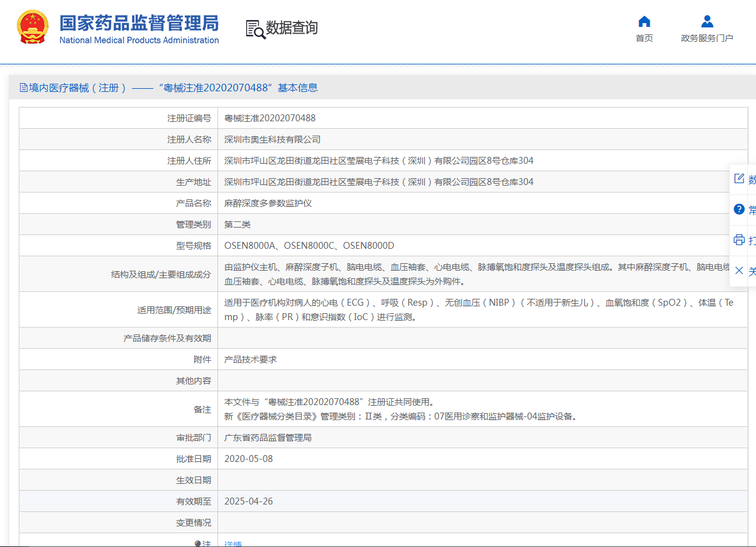
Task: Open the help question-mark icon
Action: (739, 209)
